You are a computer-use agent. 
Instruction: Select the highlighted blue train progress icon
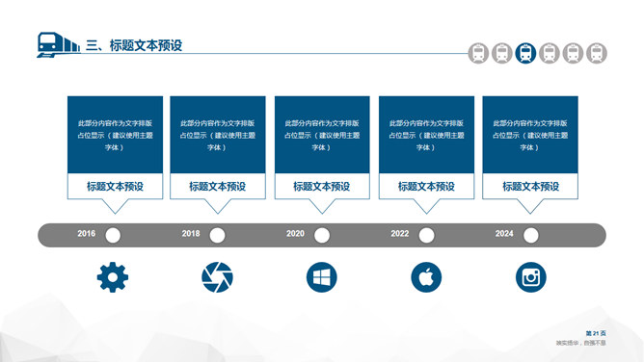pos(525,53)
